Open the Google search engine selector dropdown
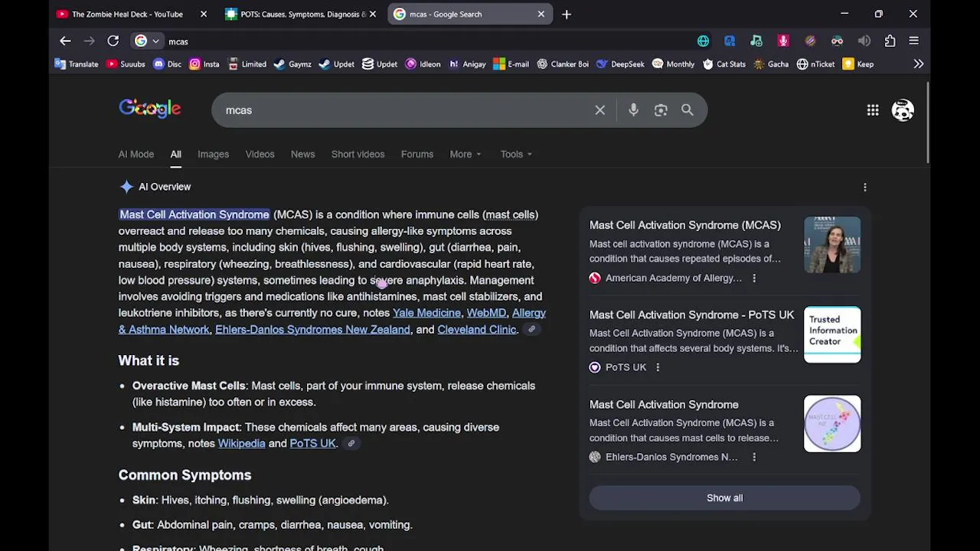980x551 pixels. [x=147, y=41]
